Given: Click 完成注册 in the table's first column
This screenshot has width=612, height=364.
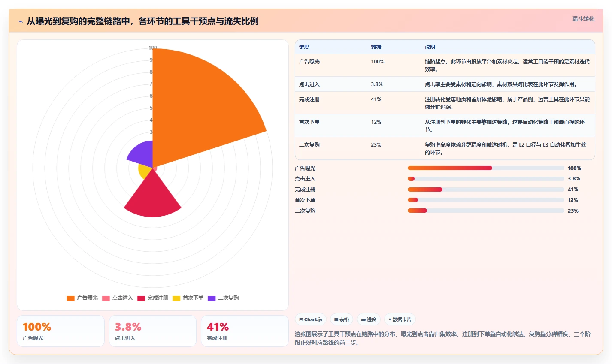Looking at the screenshot, I should click(x=309, y=99).
